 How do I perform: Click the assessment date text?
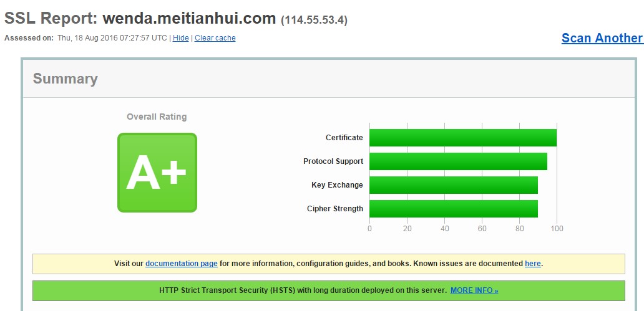(x=112, y=38)
